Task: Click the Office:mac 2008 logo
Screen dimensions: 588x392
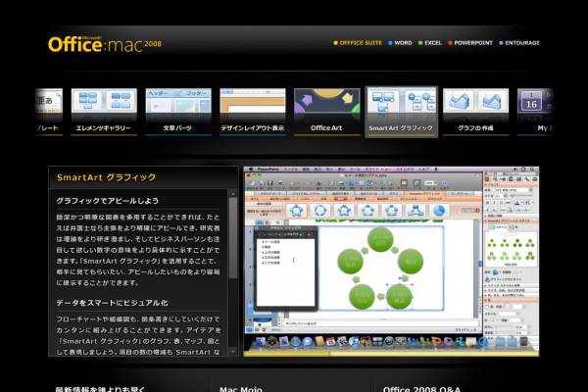Action: click(105, 44)
